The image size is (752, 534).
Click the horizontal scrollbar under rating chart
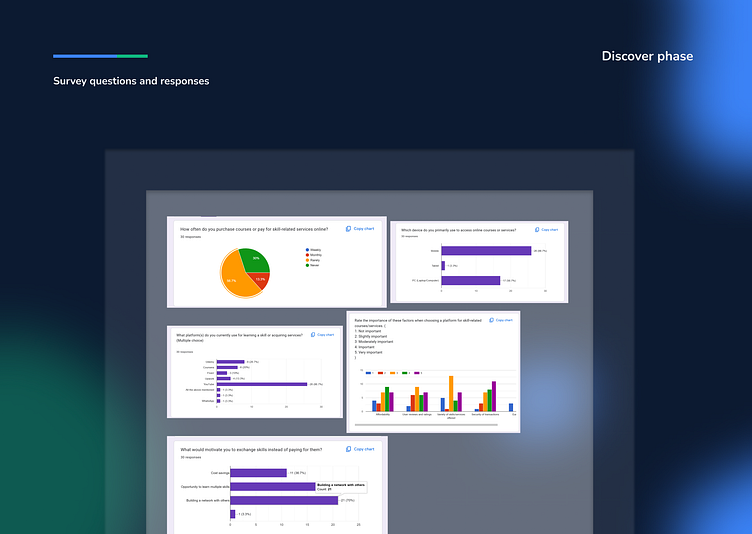point(426,425)
